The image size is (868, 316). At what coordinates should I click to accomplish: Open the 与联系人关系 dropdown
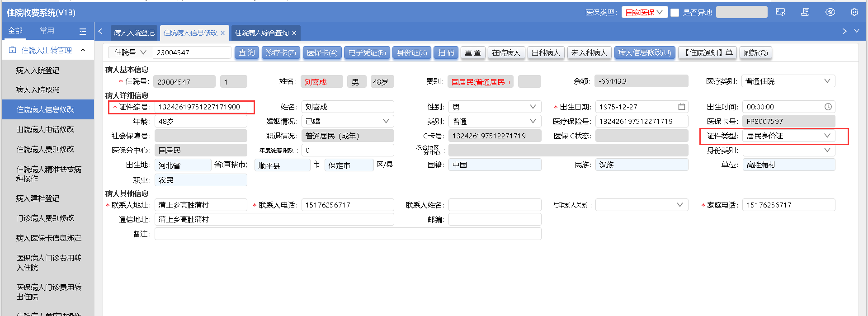[x=642, y=205]
